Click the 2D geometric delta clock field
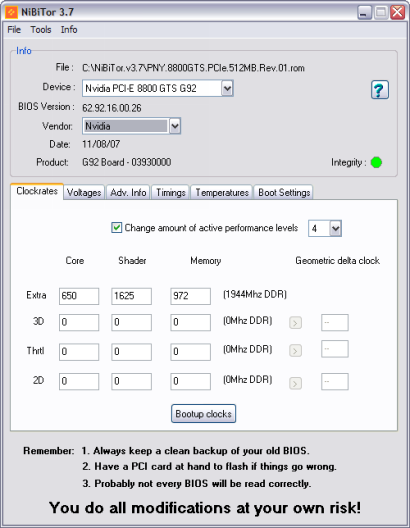The image size is (410, 528). tap(335, 382)
